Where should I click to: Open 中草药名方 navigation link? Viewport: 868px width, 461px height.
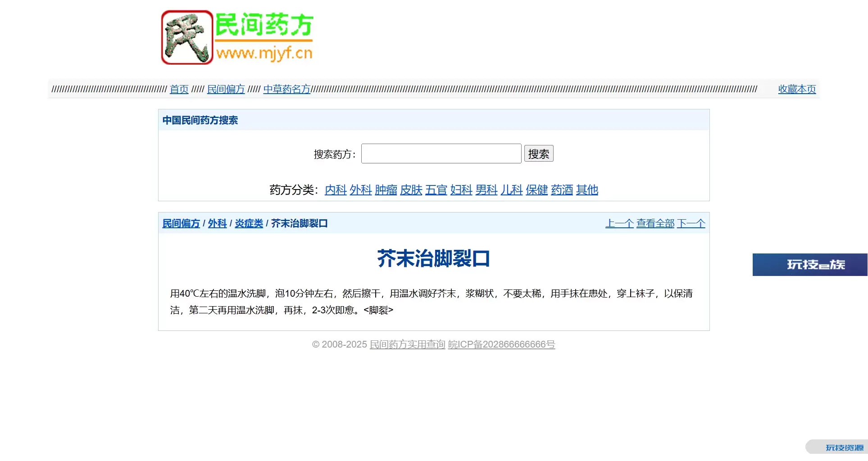click(287, 89)
